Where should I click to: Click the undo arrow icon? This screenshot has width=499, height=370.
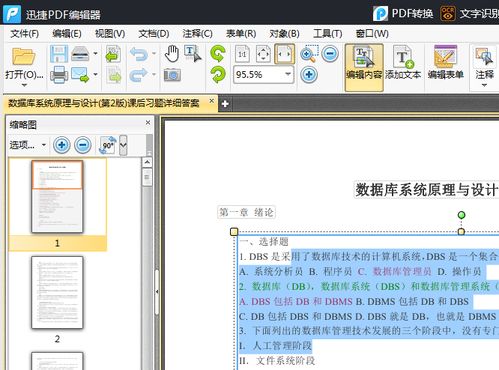point(138,54)
